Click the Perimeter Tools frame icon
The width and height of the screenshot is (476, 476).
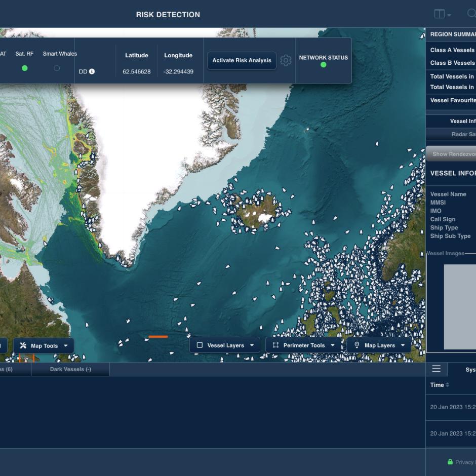point(275,345)
